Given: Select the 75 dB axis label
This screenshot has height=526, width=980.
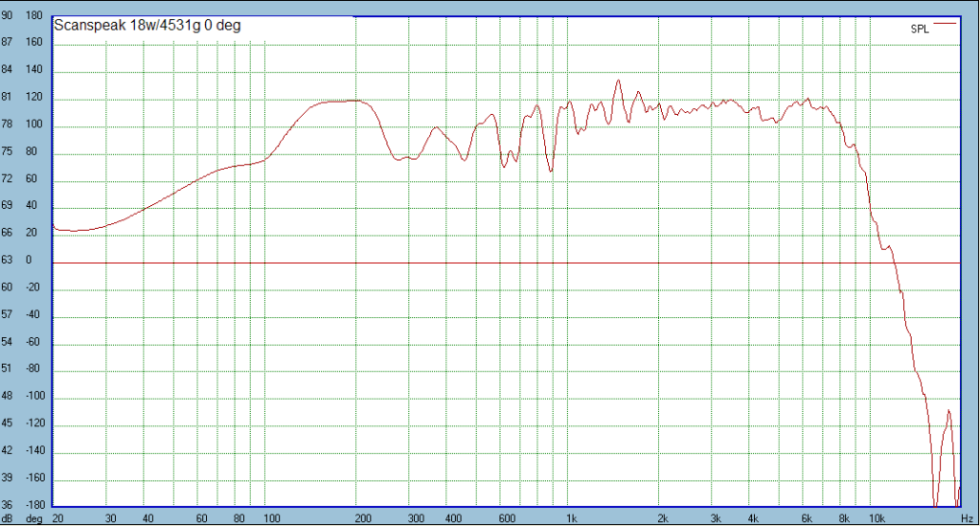Looking at the screenshot, I should [7, 151].
